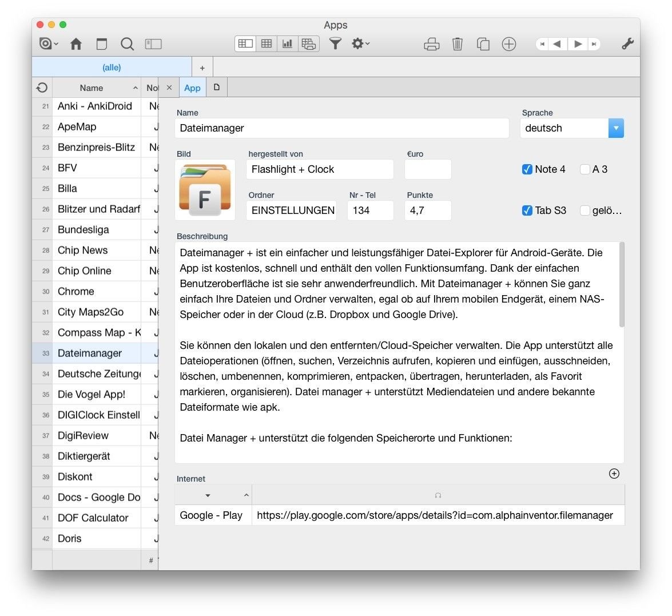The width and height of the screenshot is (672, 616).
Task: Open the blank document tab icon
Action: coord(217,87)
